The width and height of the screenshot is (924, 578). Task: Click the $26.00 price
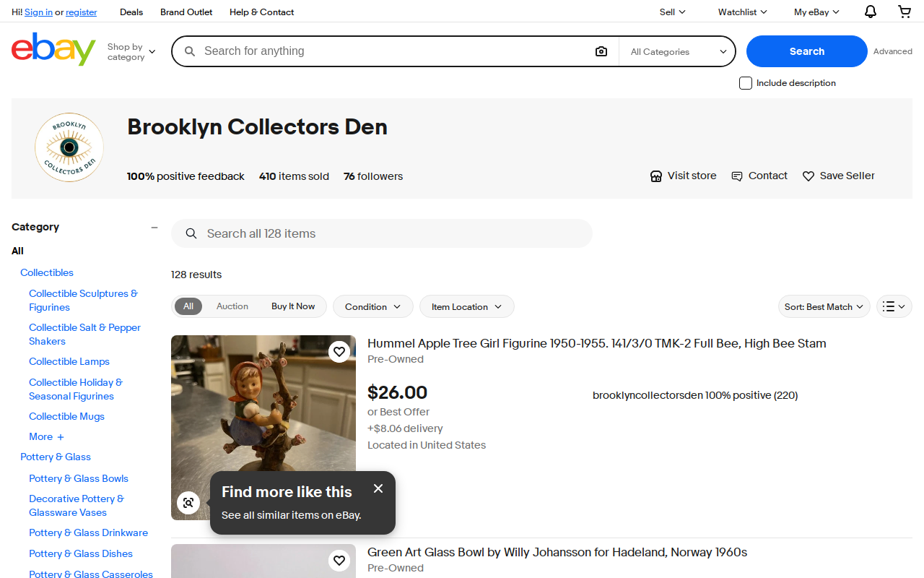coord(397,392)
